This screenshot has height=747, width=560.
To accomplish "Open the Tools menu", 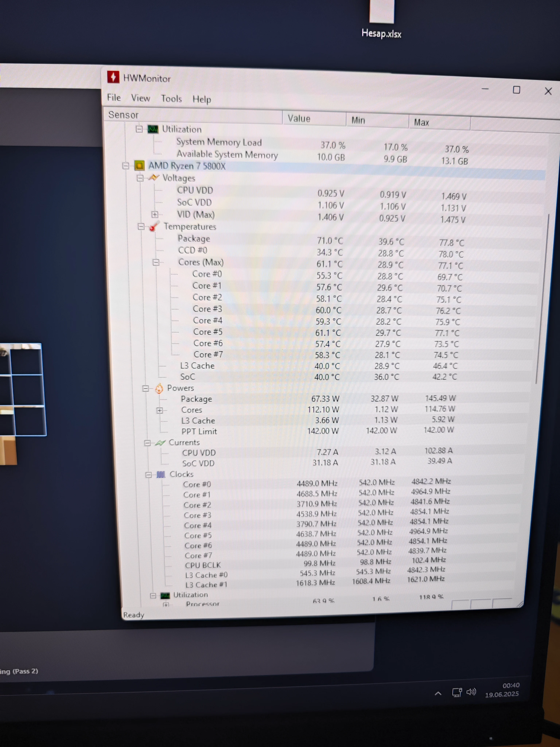I will [171, 99].
